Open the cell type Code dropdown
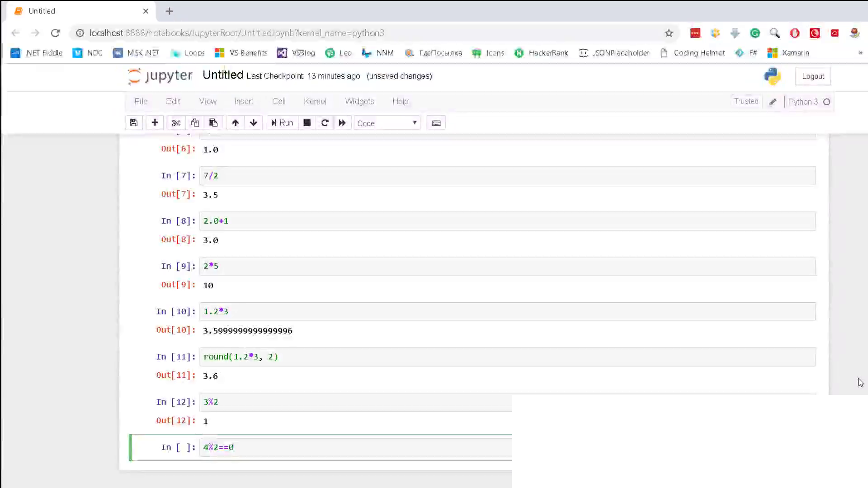The height and width of the screenshot is (488, 868). [387, 123]
